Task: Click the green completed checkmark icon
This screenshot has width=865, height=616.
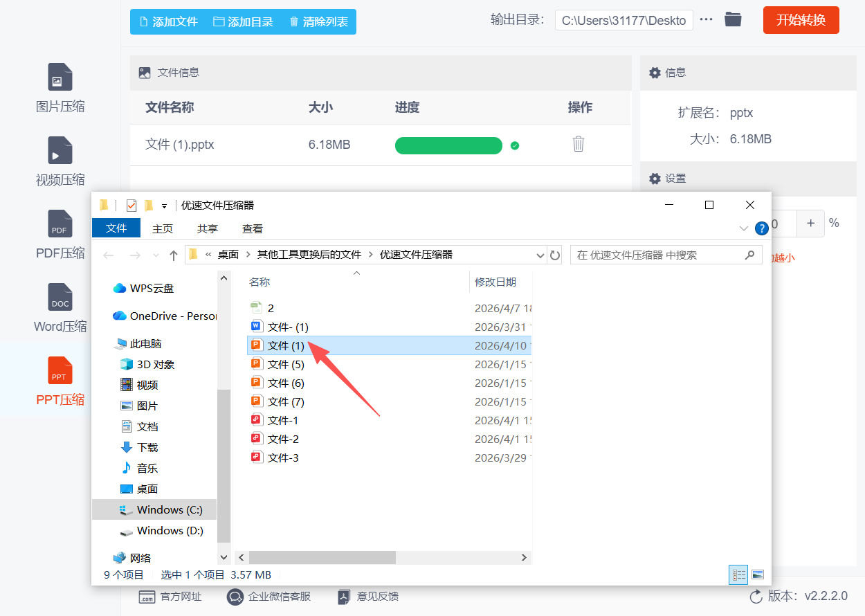Action: pos(514,145)
